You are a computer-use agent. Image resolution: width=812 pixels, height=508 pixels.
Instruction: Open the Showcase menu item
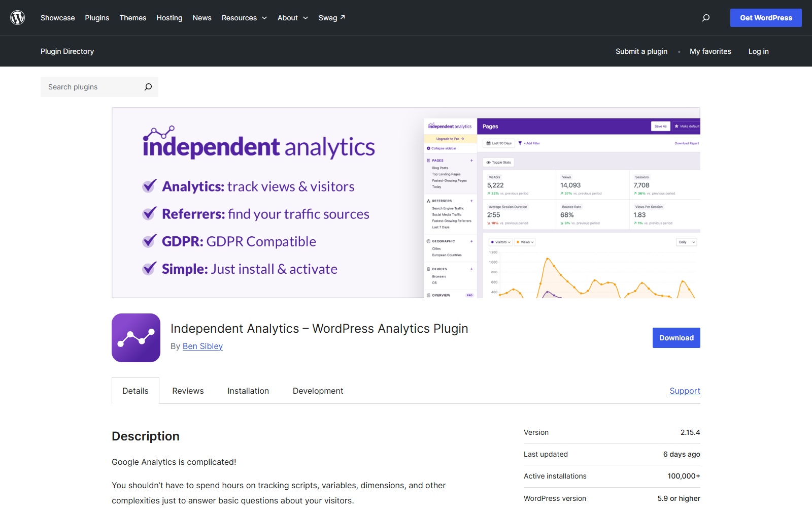58,18
